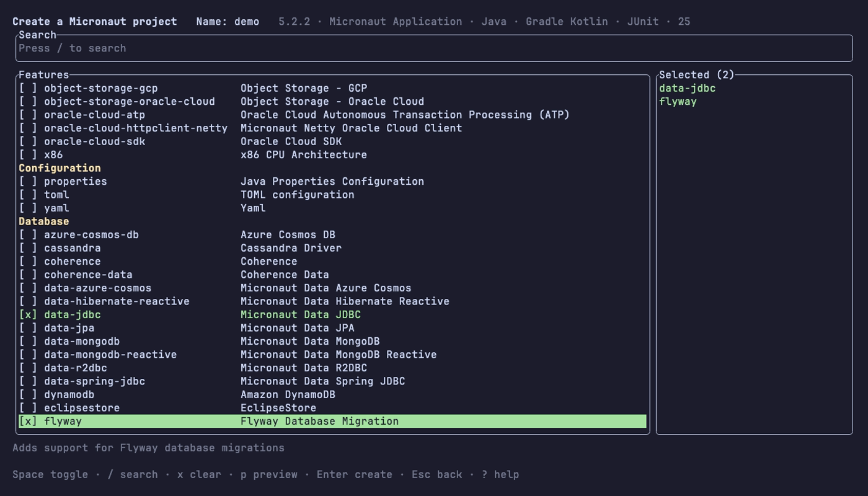
Task: Click the 'Enter create' footer hint
Action: tap(355, 474)
